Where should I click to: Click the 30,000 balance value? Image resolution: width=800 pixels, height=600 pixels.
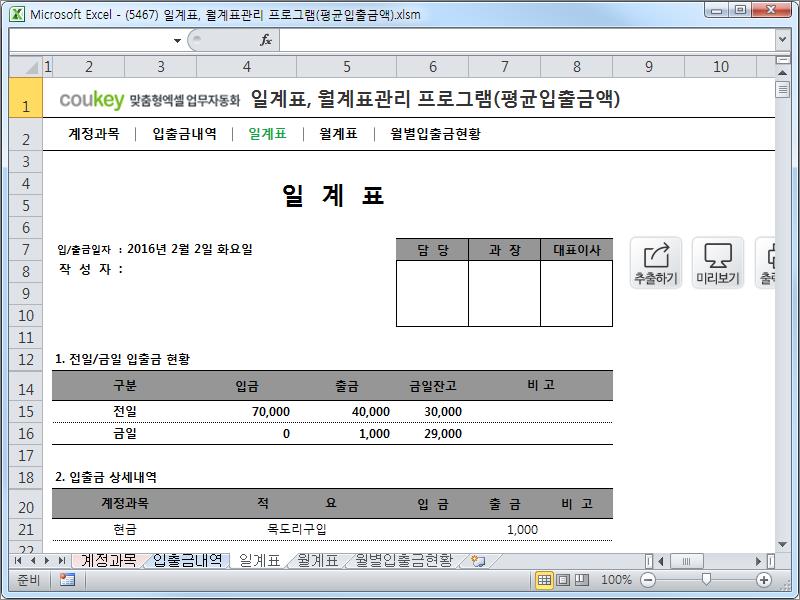pyautogui.click(x=443, y=411)
